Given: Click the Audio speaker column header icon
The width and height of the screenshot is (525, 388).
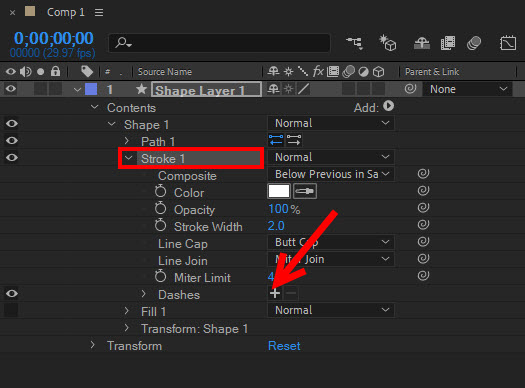Looking at the screenshot, I should coord(26,72).
